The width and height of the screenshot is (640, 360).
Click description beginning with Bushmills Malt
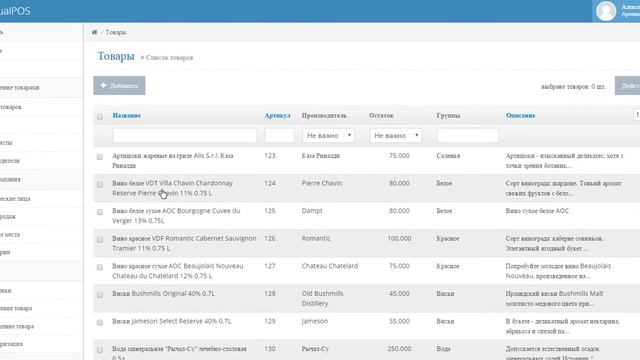tap(554, 298)
